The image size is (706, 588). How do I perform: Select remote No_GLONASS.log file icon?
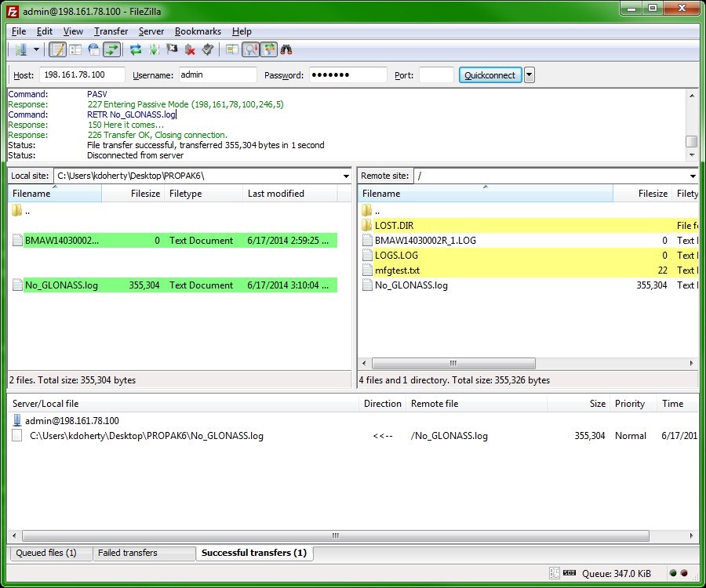367,285
